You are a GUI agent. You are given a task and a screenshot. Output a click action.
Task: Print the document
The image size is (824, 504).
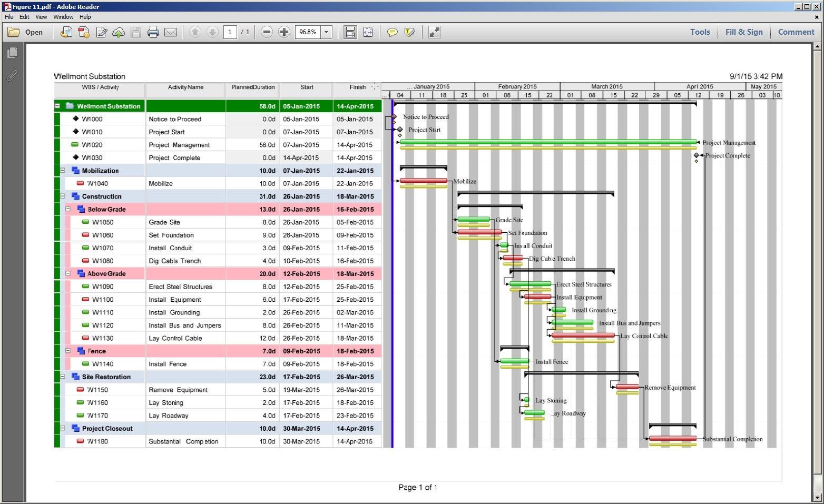tap(153, 32)
